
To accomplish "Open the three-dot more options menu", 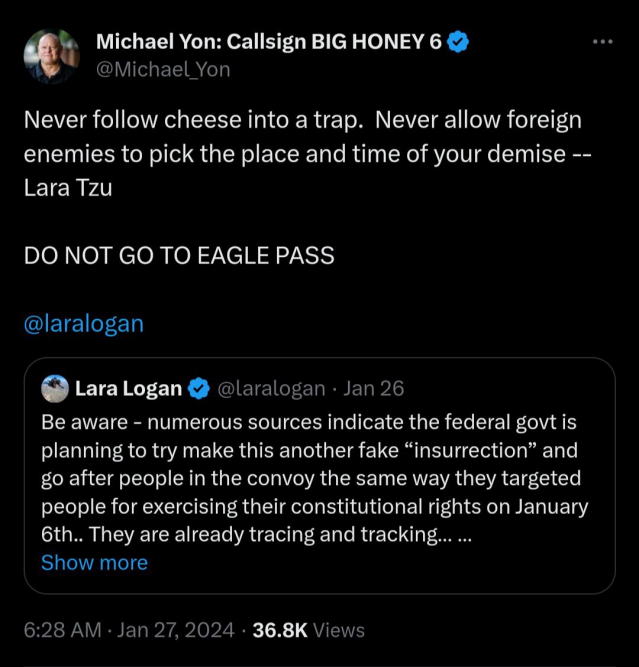I will (x=602, y=42).
